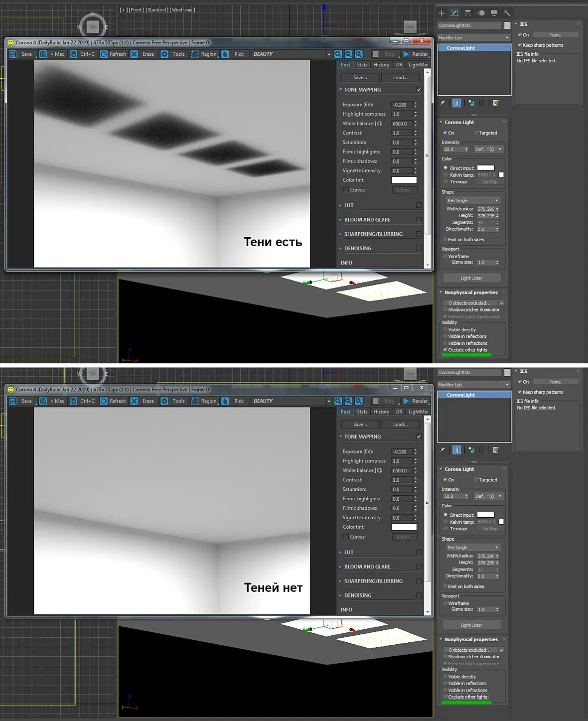Select 'Kelvin temp' radio in top Corona Light panel
This screenshot has width=588, height=721.
[x=445, y=175]
